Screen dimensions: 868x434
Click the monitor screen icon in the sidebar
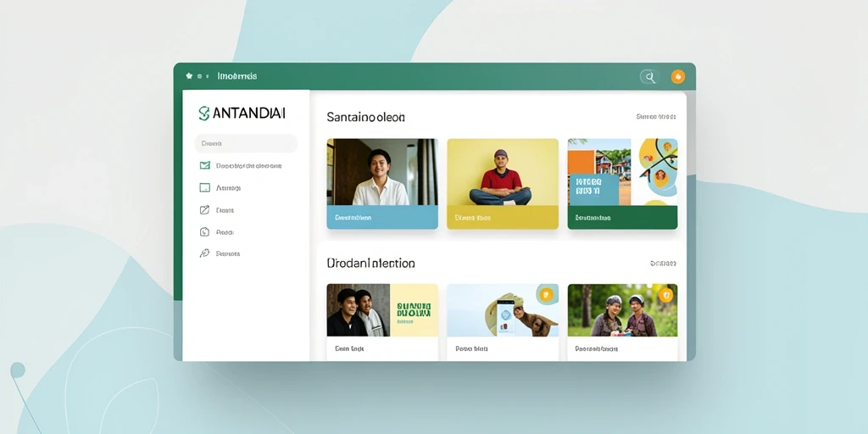[205, 187]
